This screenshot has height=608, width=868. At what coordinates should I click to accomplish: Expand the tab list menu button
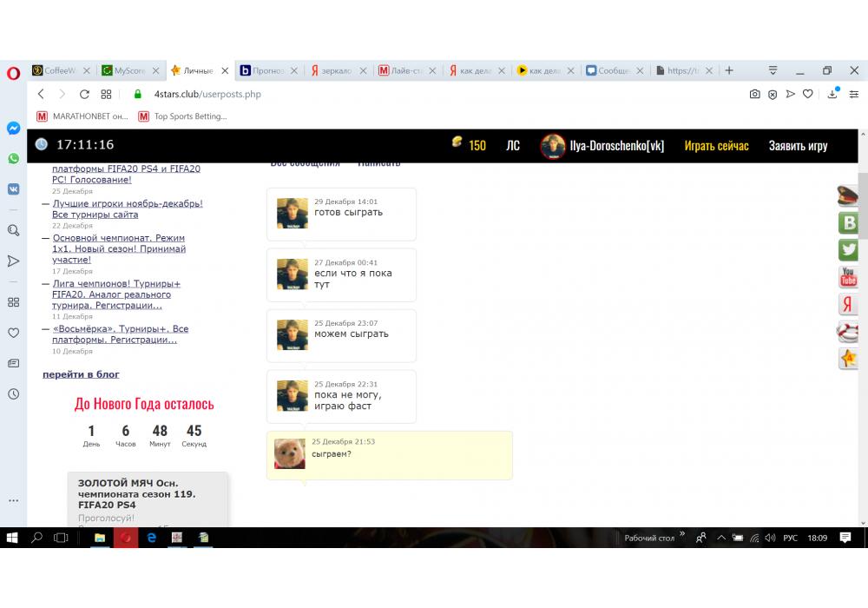[773, 70]
